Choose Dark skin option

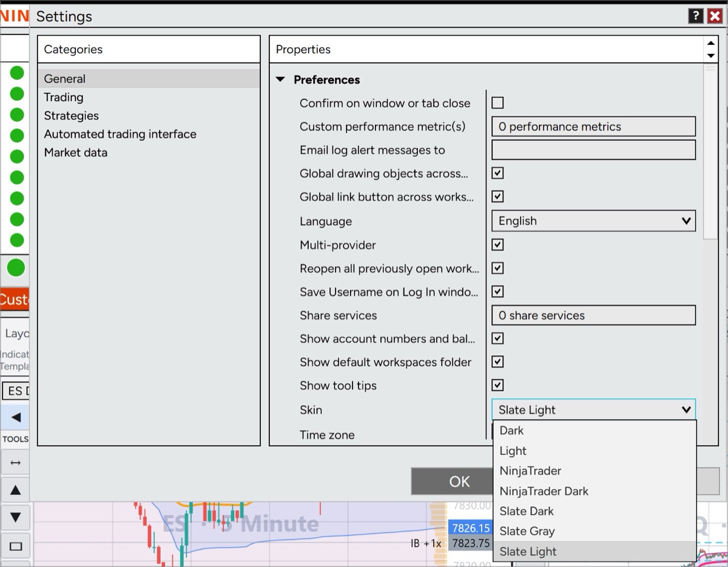[595, 431]
